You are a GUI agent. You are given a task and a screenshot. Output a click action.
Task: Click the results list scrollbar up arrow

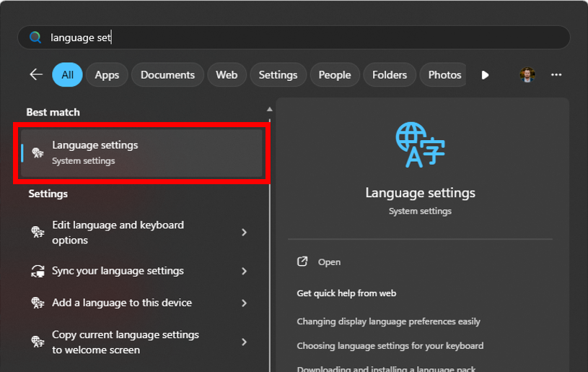270,110
